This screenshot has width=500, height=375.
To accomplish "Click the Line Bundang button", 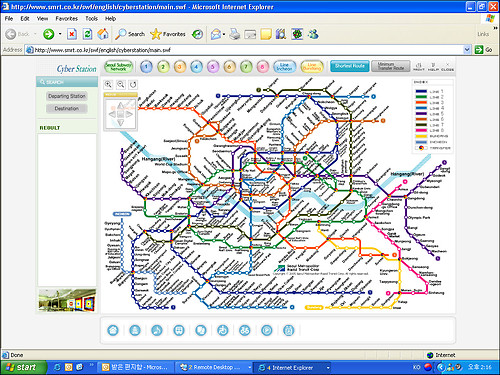I will (x=312, y=67).
